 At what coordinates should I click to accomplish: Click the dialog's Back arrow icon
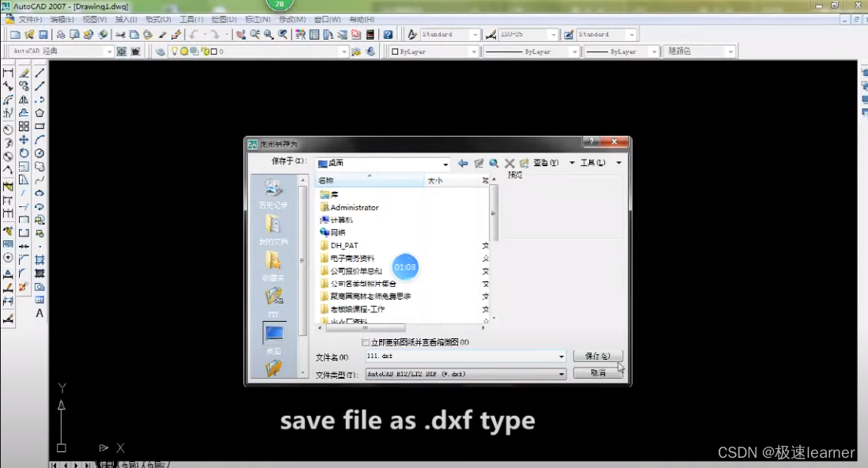pyautogui.click(x=463, y=164)
